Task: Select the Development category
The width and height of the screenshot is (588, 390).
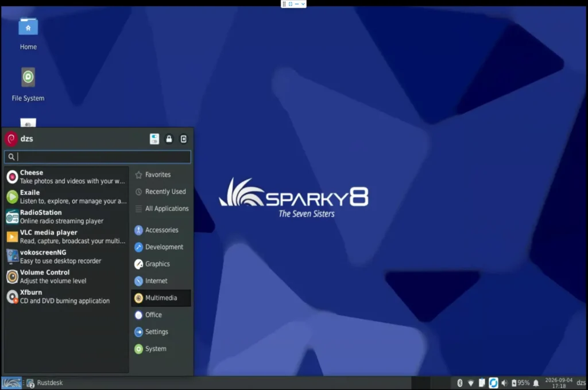Action: [x=161, y=247]
